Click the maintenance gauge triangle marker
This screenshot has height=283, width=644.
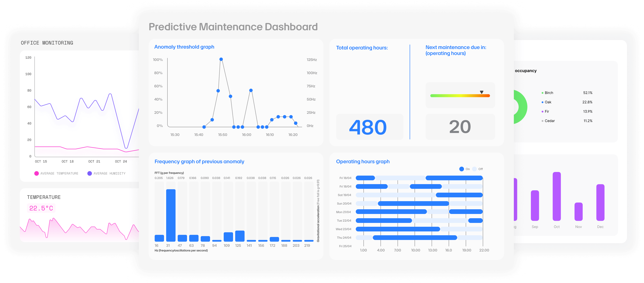481,92
